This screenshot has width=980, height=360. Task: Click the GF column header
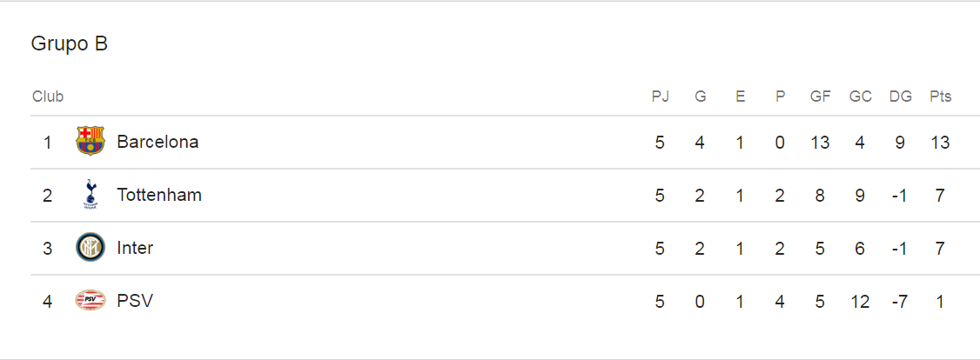[x=820, y=97]
